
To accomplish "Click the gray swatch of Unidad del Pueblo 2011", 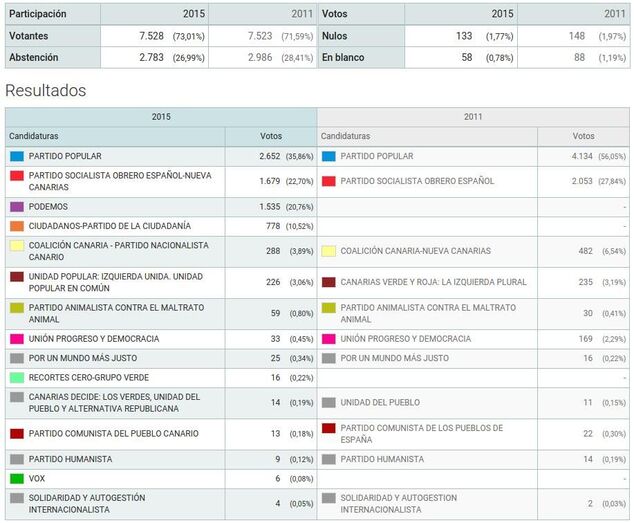I will (329, 402).
